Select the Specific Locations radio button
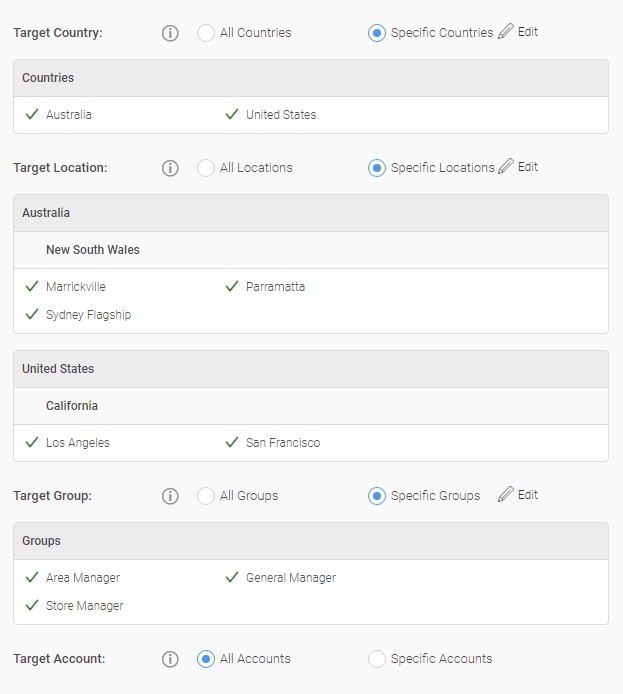Image resolution: width=623 pixels, height=694 pixels. coord(377,168)
